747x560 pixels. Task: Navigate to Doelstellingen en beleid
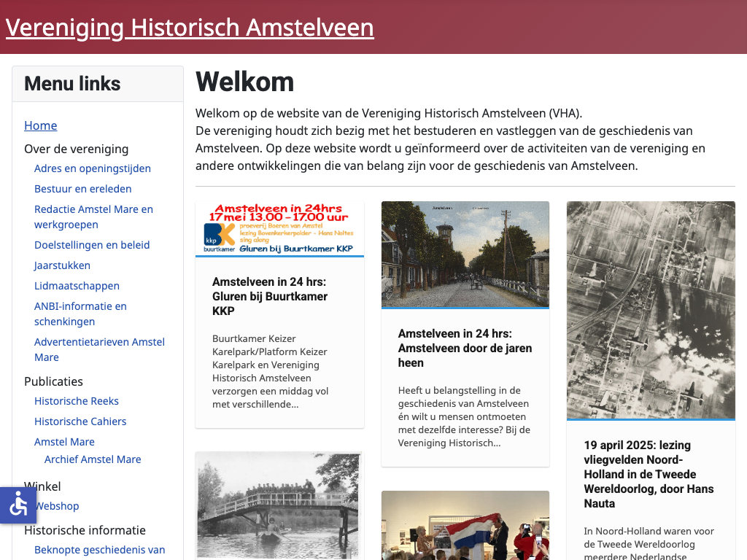(x=92, y=245)
